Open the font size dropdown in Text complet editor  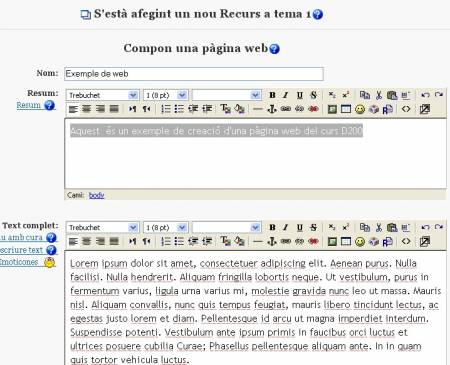coord(166,228)
